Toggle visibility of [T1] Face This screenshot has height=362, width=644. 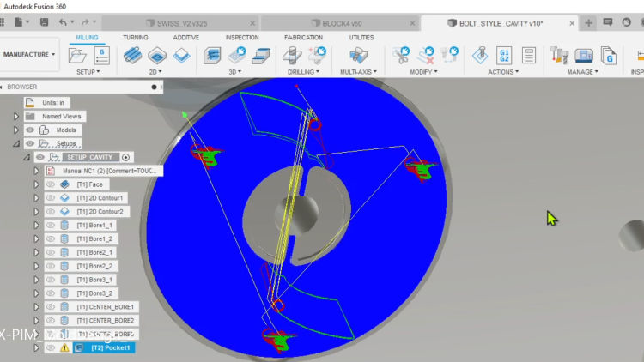tap(51, 184)
